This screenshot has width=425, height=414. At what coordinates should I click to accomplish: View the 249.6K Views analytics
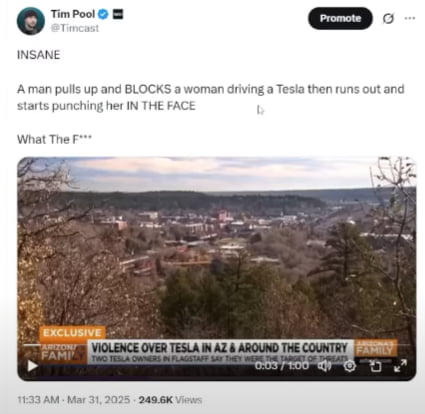click(x=170, y=399)
